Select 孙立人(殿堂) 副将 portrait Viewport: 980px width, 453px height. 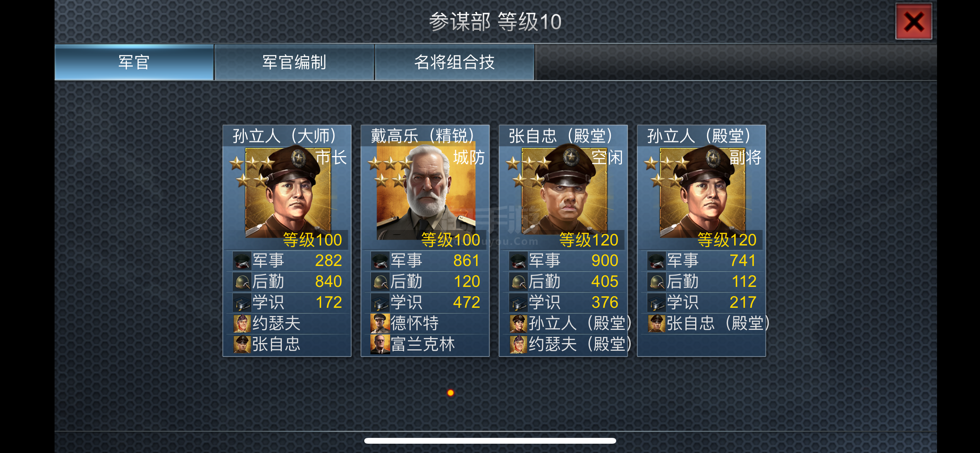702,192
